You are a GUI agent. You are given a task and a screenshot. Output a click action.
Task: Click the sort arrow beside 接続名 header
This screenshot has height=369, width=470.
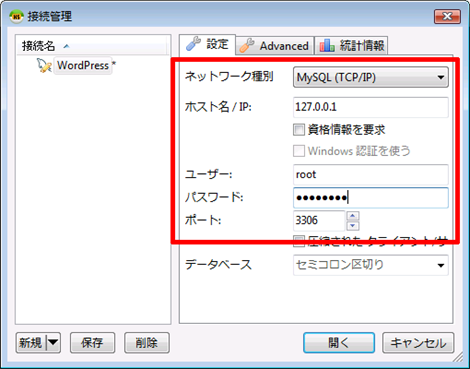point(66,46)
